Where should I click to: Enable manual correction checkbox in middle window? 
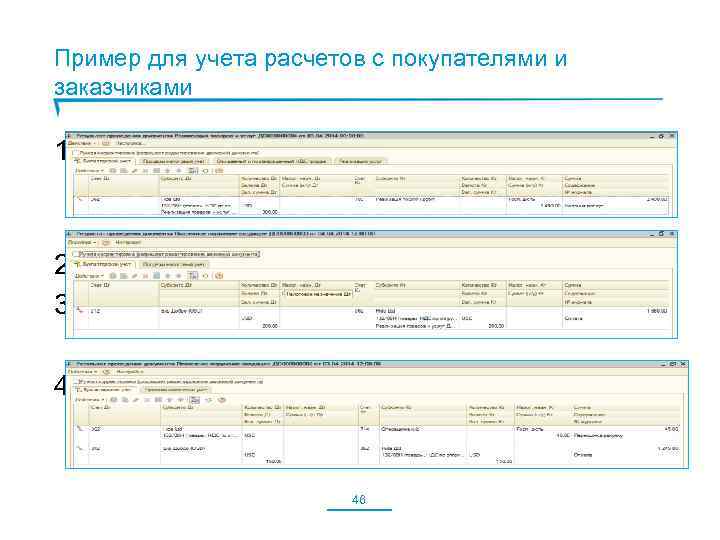tap(75, 254)
